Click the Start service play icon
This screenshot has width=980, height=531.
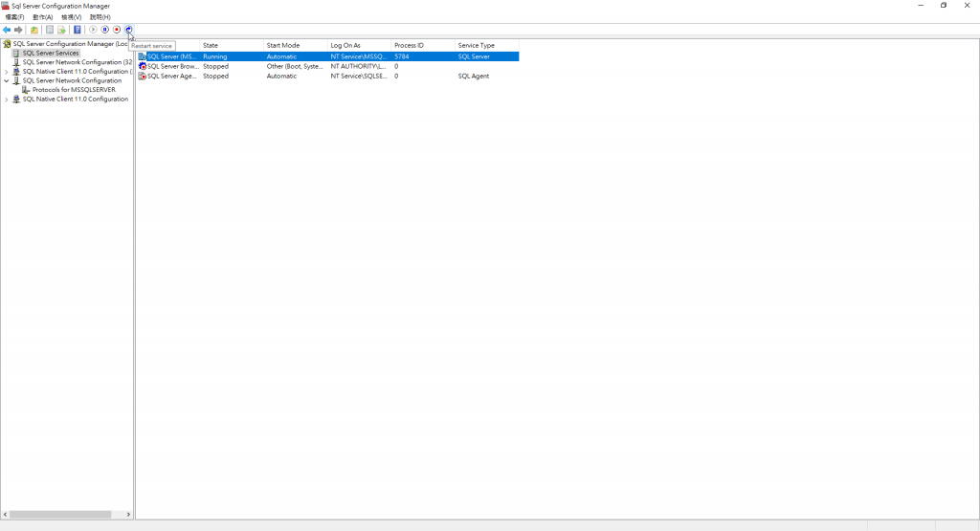click(x=93, y=30)
